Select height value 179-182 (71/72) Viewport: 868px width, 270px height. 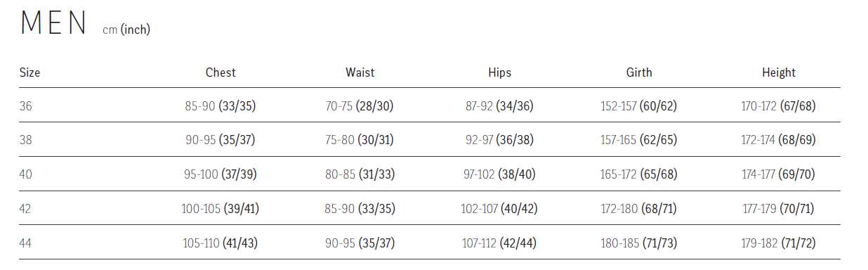click(x=779, y=244)
